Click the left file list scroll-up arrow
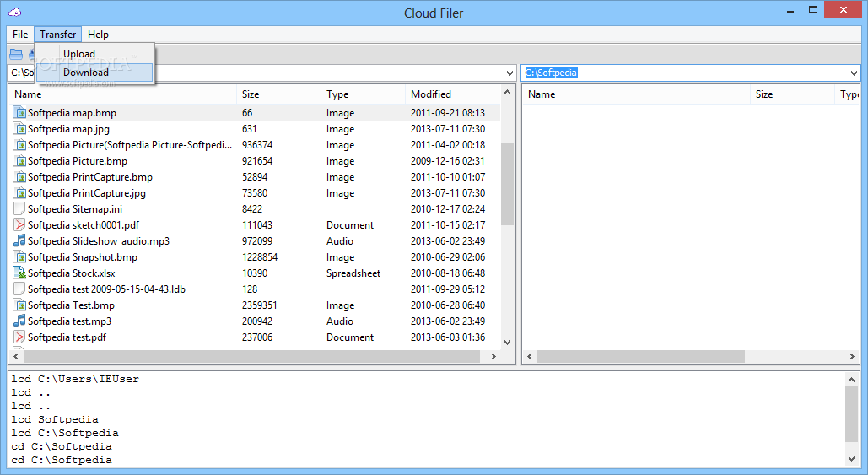The height and width of the screenshot is (475, 868). coord(508,93)
